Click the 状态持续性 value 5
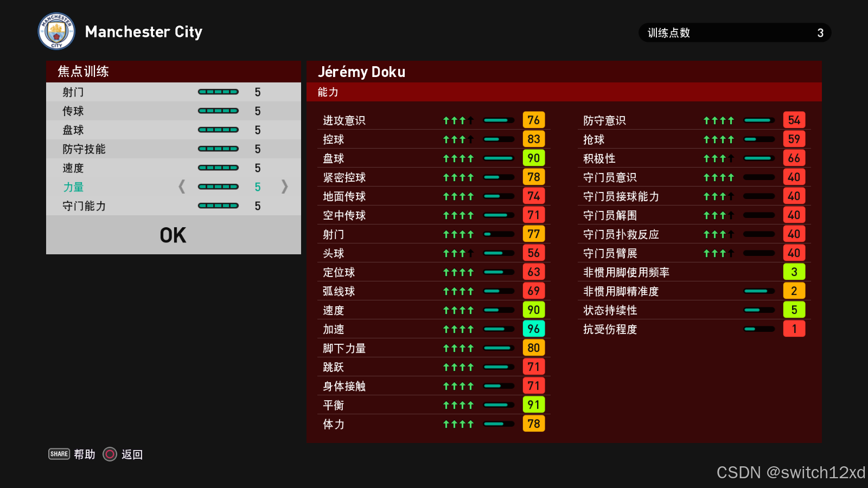 pyautogui.click(x=794, y=310)
